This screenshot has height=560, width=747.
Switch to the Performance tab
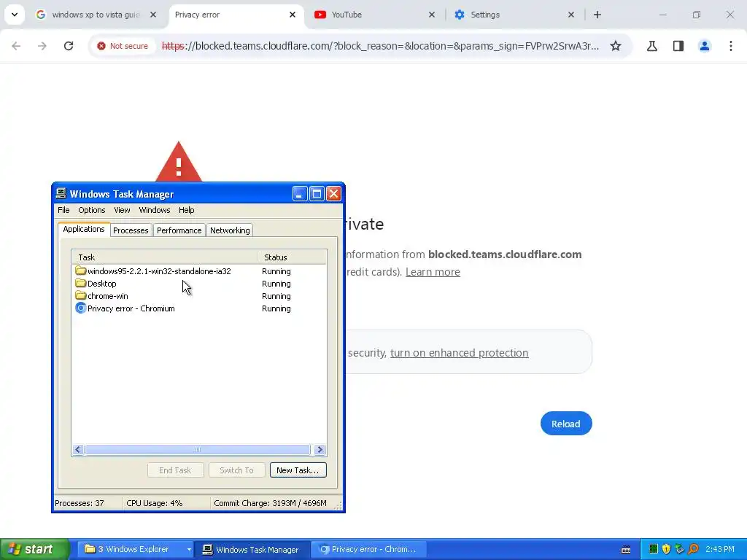click(x=179, y=230)
